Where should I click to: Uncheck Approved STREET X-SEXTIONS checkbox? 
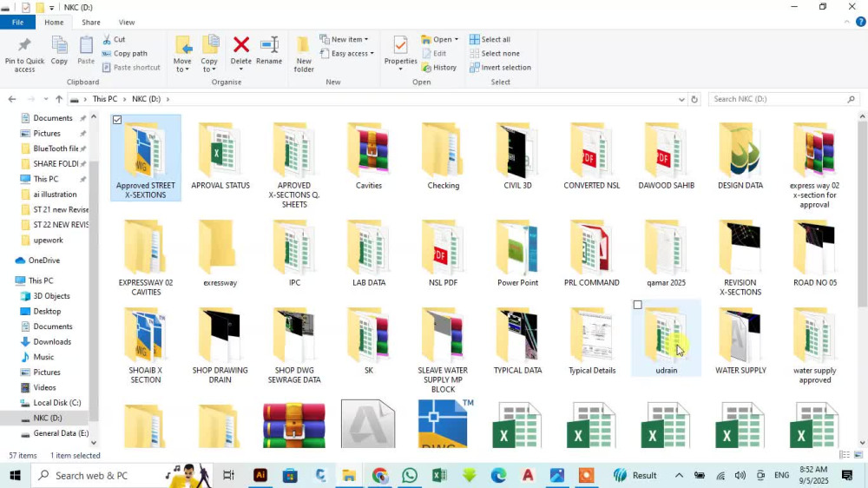[x=117, y=120]
